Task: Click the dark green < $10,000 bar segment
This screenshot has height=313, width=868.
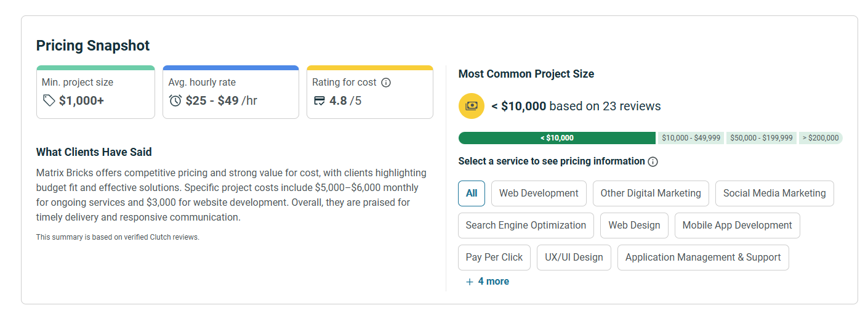Action: coord(557,138)
